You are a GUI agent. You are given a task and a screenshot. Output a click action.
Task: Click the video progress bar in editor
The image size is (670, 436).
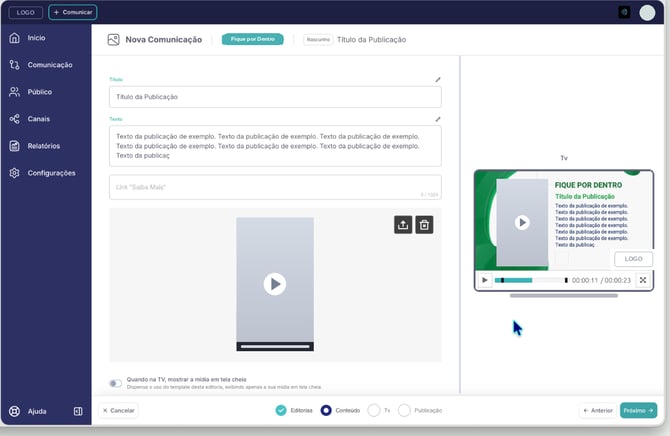coord(275,347)
